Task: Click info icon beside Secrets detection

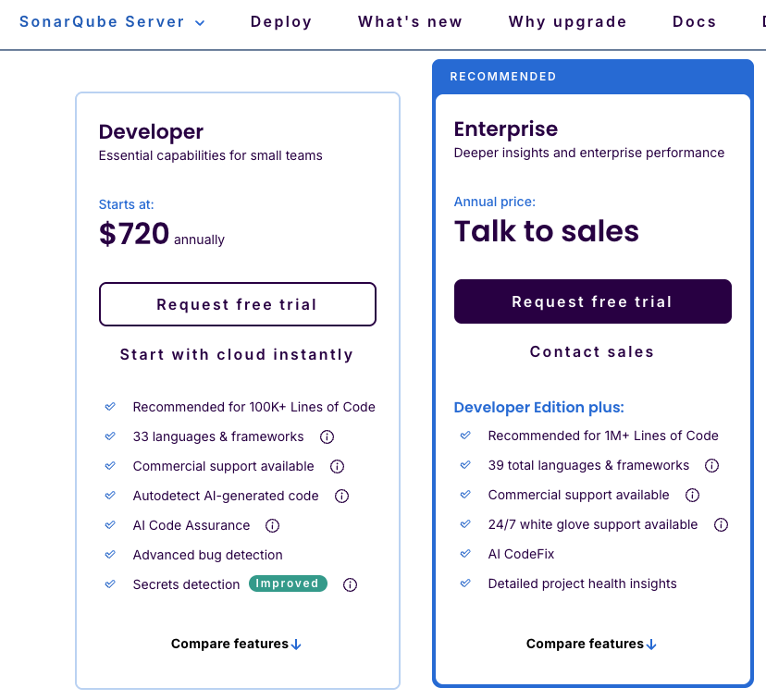Action: (x=350, y=584)
